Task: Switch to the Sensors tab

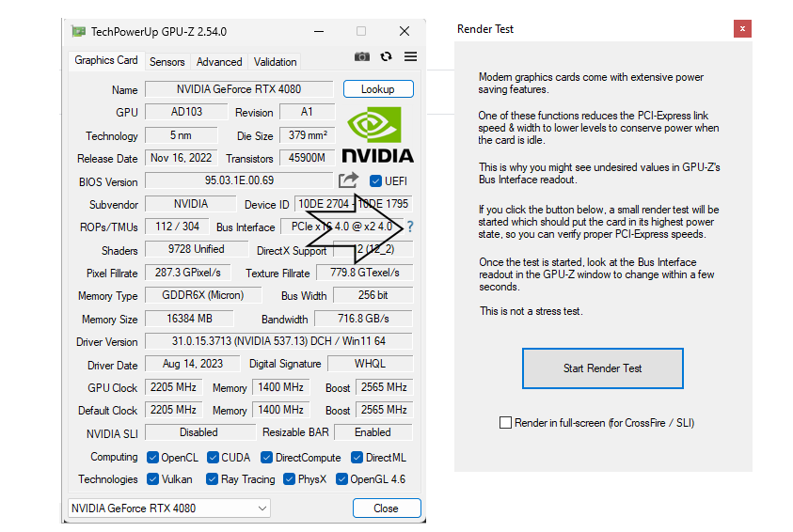Action: (x=167, y=62)
